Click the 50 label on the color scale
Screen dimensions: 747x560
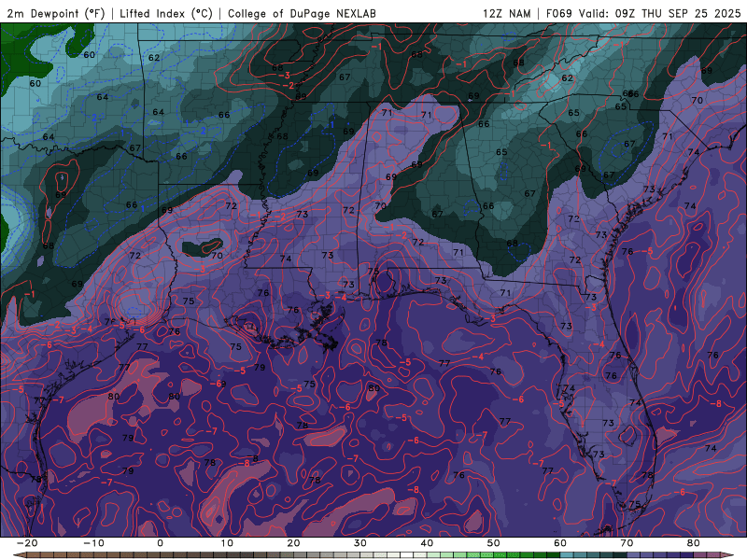(x=494, y=543)
